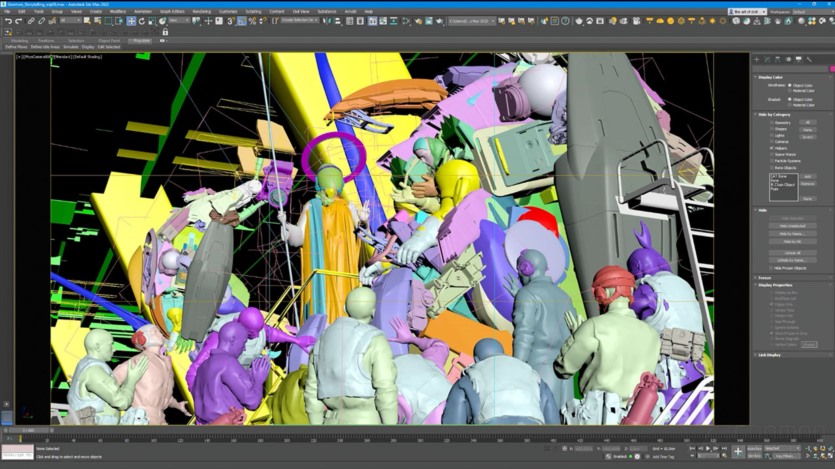The image size is (835, 469).
Task: Select the Link tool icon
Action: 31,21
